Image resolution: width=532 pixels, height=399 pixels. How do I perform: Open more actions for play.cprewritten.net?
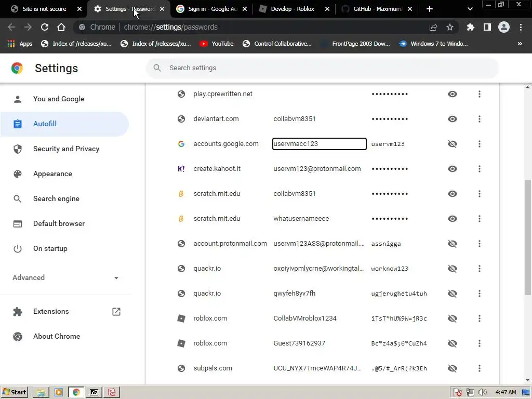[479, 94]
